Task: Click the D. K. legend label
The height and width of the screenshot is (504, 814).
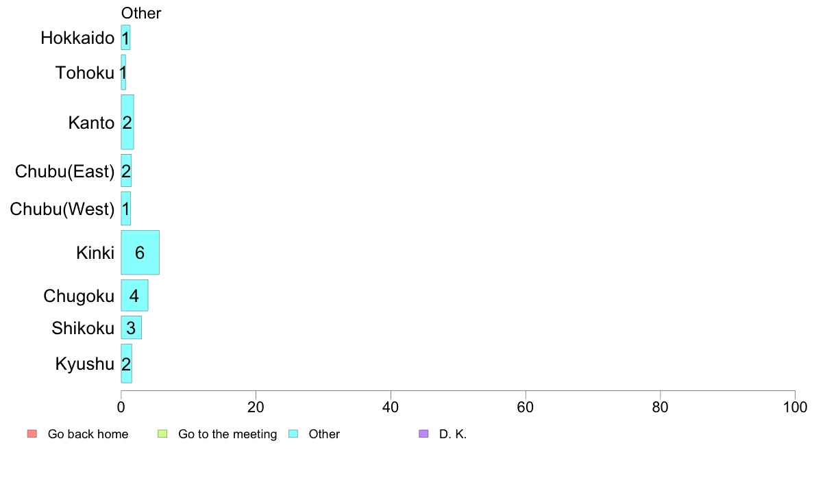Action: pyautogui.click(x=453, y=434)
